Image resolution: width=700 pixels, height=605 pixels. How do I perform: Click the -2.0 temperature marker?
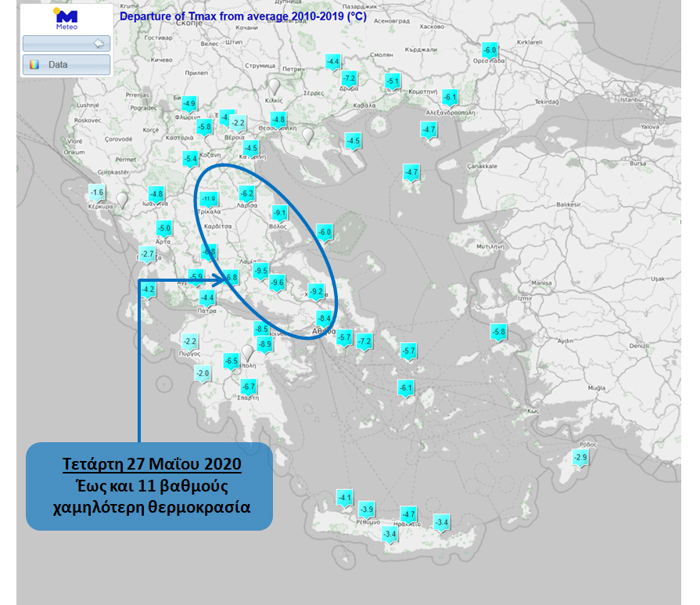(203, 374)
